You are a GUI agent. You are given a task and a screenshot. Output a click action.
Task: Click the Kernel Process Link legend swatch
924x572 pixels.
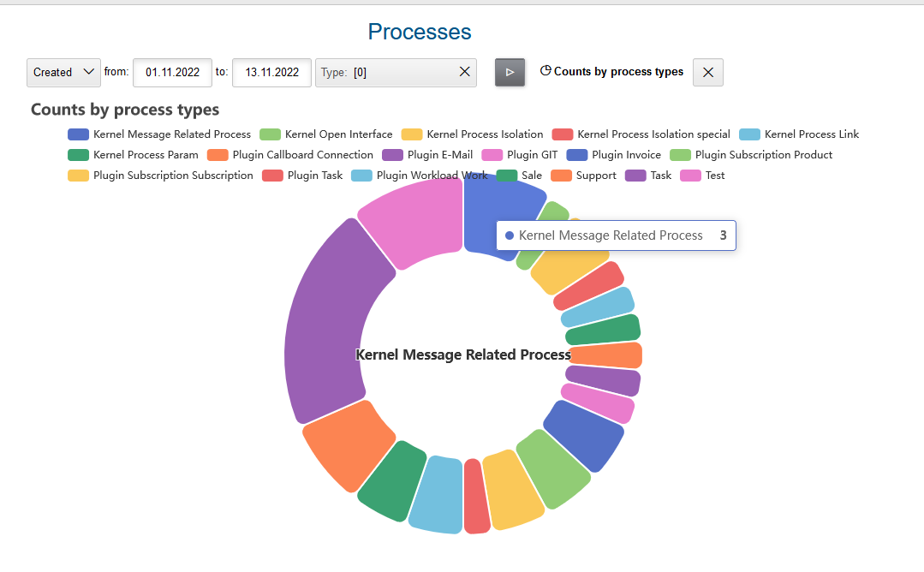[x=749, y=134]
